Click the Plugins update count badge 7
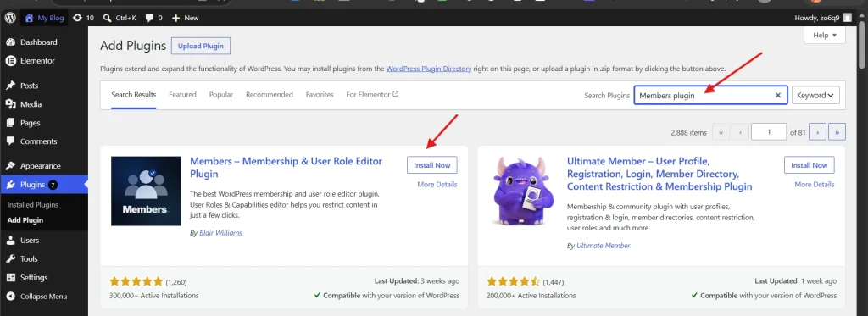The image size is (868, 316). tap(53, 185)
